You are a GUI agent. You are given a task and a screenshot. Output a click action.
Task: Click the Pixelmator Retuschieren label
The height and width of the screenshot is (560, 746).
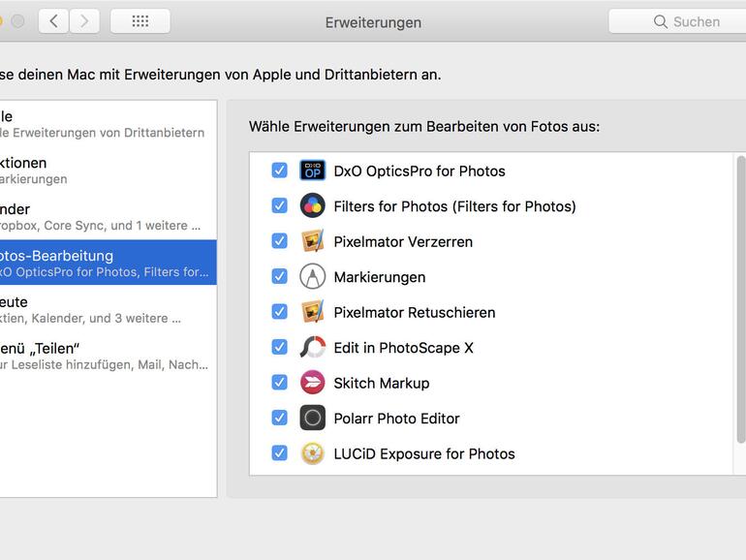[415, 312]
